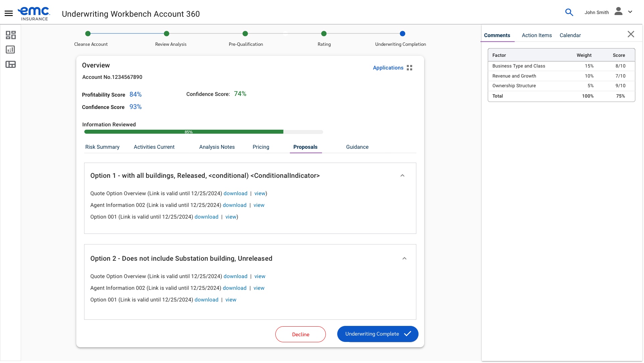The width and height of the screenshot is (644, 363).
Task: Download Option 1 Agent Information 002
Action: click(235, 205)
